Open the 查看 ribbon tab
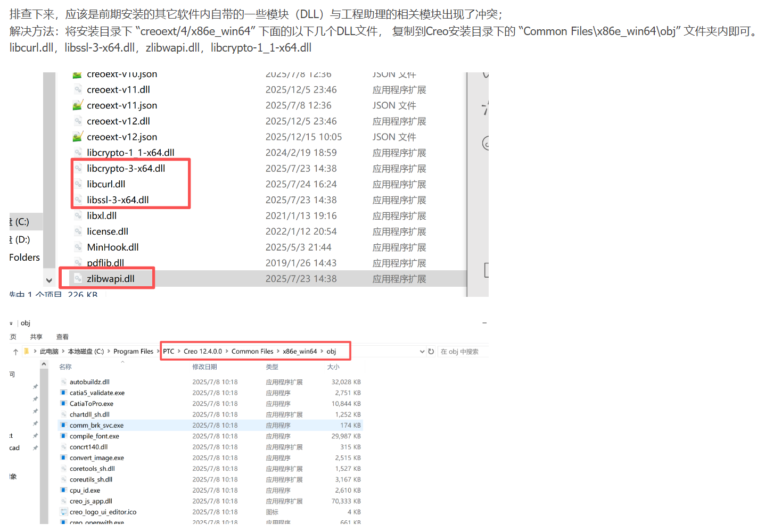The width and height of the screenshot is (757, 532). point(62,337)
